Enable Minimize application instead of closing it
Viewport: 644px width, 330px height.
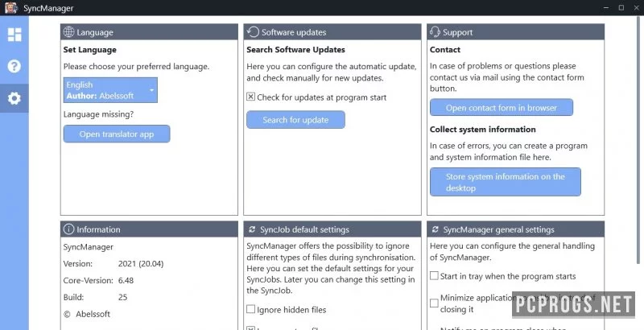coord(434,303)
